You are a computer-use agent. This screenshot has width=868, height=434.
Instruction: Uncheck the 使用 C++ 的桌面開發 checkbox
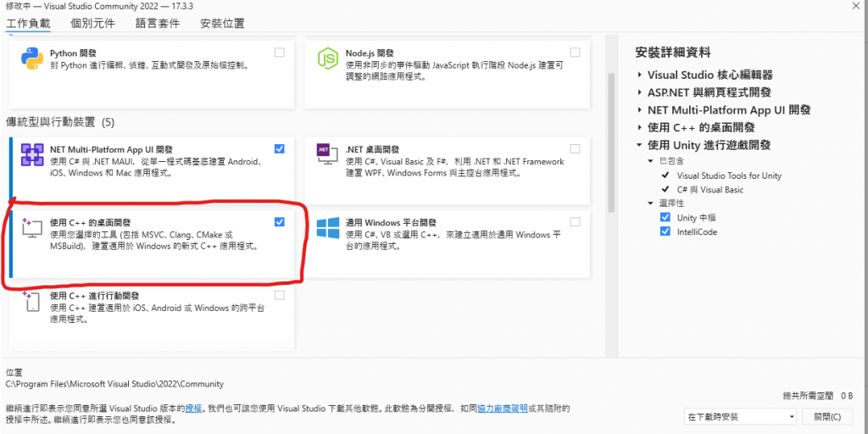coord(280,222)
